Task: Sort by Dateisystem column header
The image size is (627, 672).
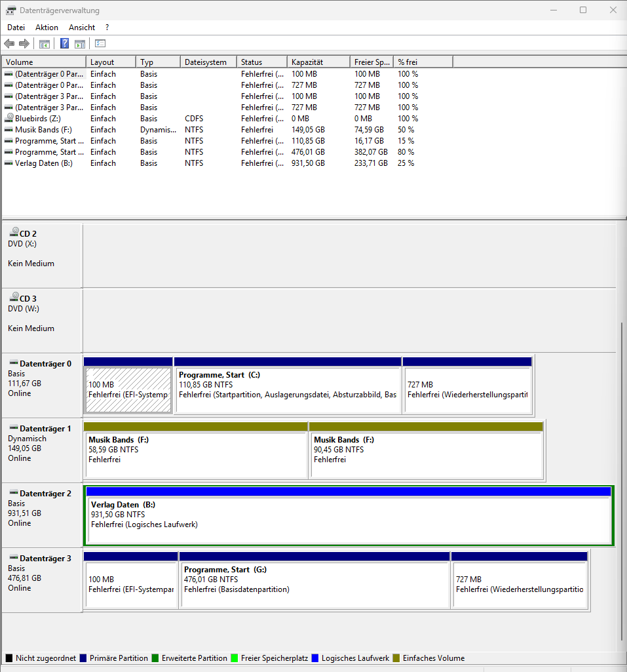Action: pyautogui.click(x=208, y=62)
